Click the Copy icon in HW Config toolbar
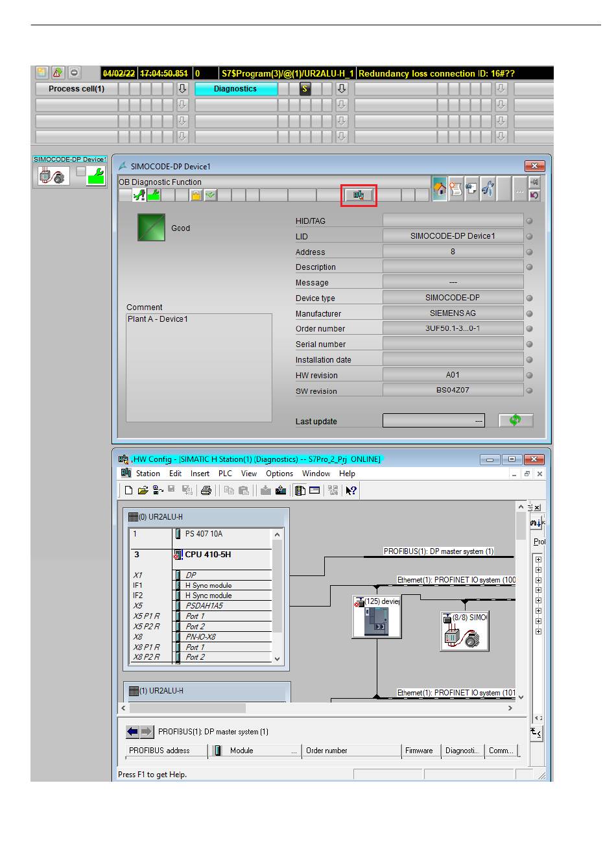The height and width of the screenshot is (844, 616). [x=229, y=491]
